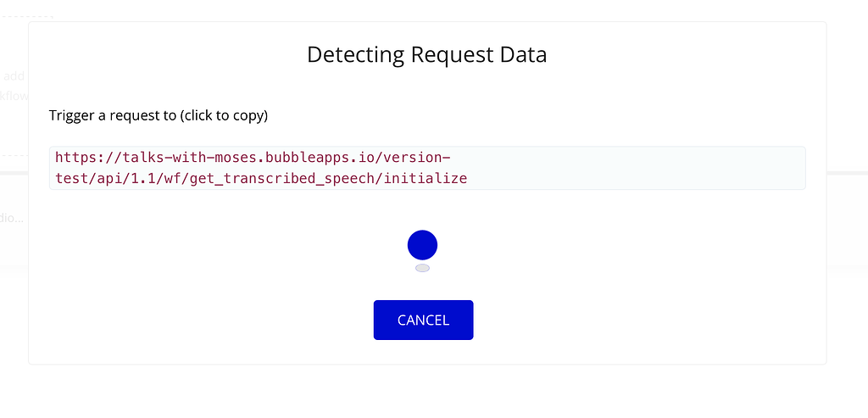The width and height of the screenshot is (868, 418).
Task: Click the blue bouncing loader ball
Action: coord(422,245)
